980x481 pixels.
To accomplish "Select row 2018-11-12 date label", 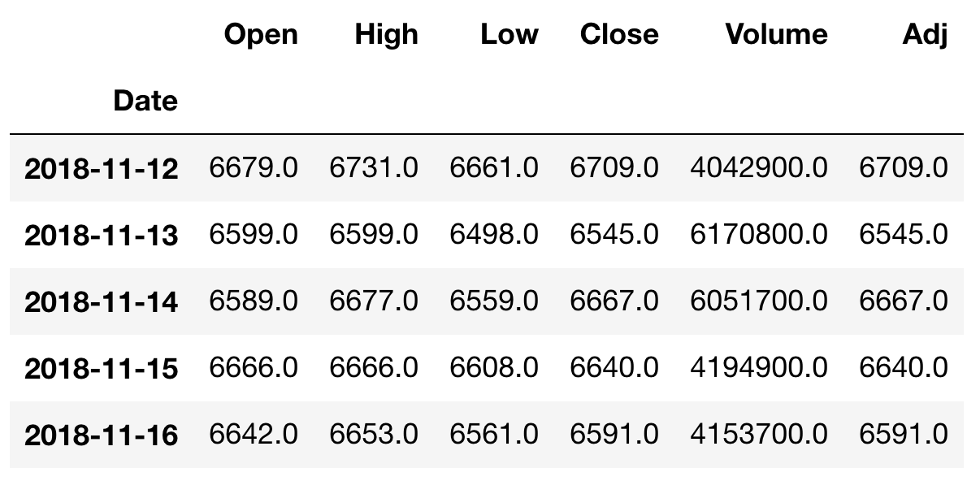I will click(102, 168).
